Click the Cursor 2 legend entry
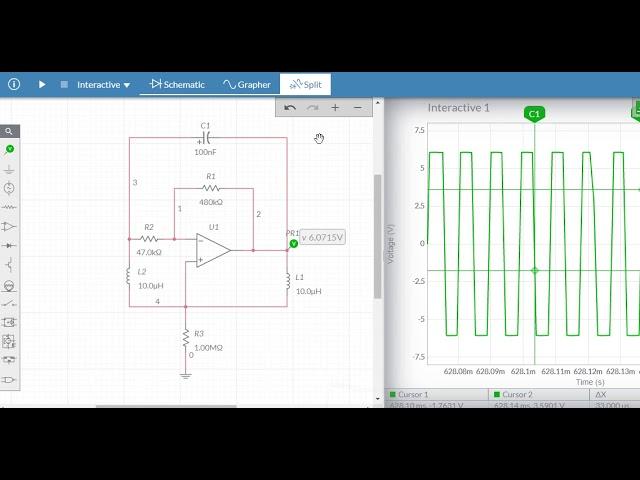Image resolution: width=640 pixels, height=480 pixels. pyautogui.click(x=513, y=395)
